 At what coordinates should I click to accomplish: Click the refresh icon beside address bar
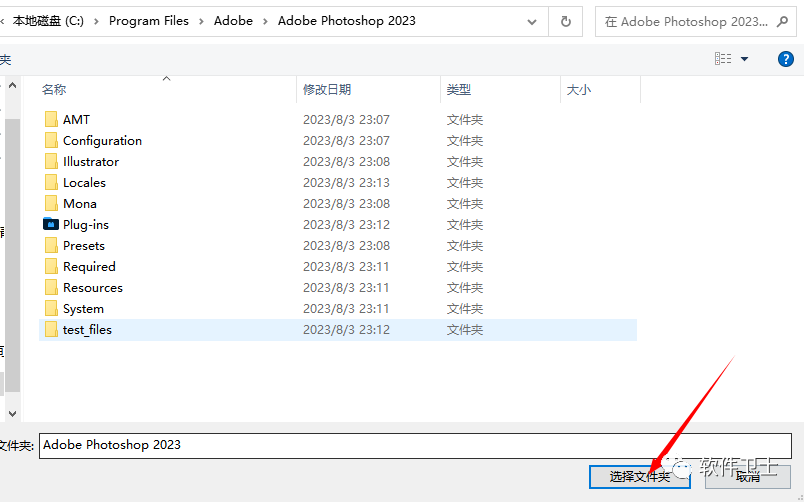point(566,22)
